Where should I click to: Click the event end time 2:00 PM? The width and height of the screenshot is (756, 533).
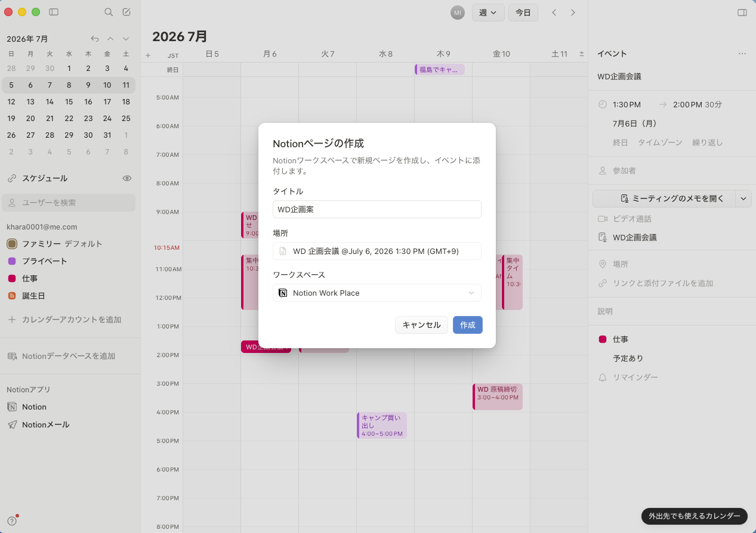[687, 104]
